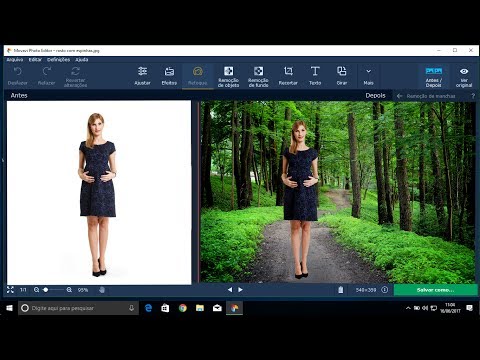Click the zoom slider handle
Viewport: 480px width, 360px height.
tap(46, 290)
